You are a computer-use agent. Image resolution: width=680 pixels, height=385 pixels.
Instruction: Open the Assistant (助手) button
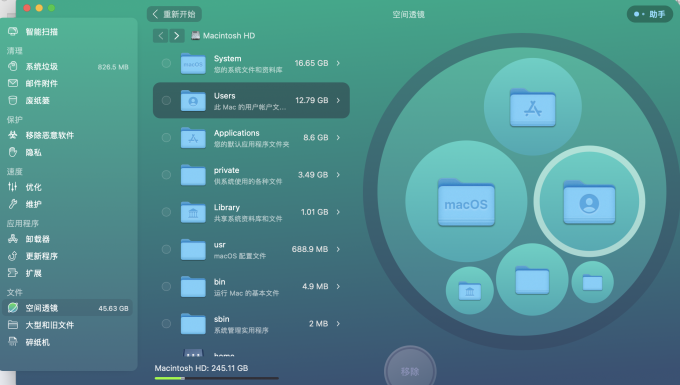coord(650,14)
